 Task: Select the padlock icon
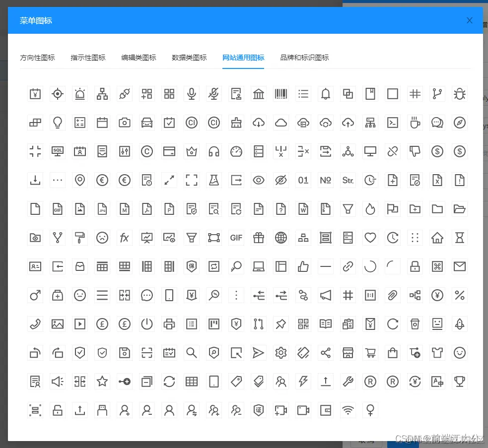click(415, 266)
